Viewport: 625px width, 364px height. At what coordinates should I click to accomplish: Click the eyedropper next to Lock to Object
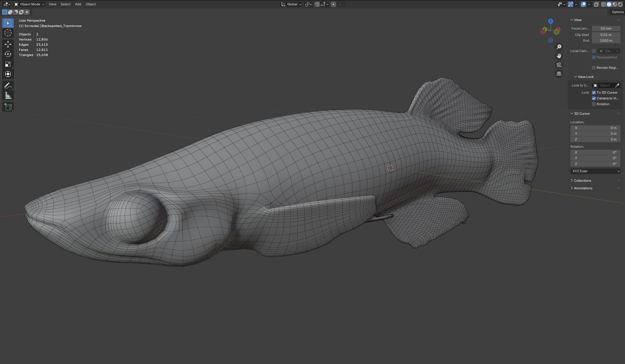[617, 86]
